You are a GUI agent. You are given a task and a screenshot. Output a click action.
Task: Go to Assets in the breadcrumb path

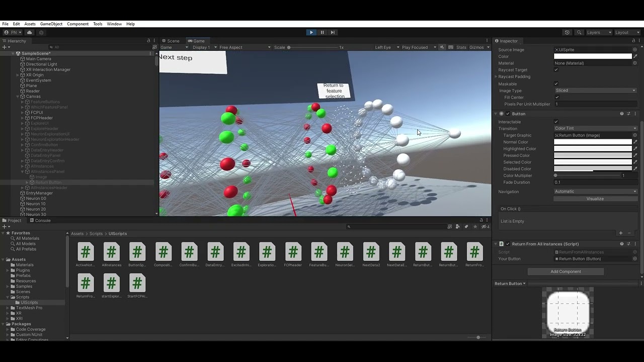click(77, 234)
